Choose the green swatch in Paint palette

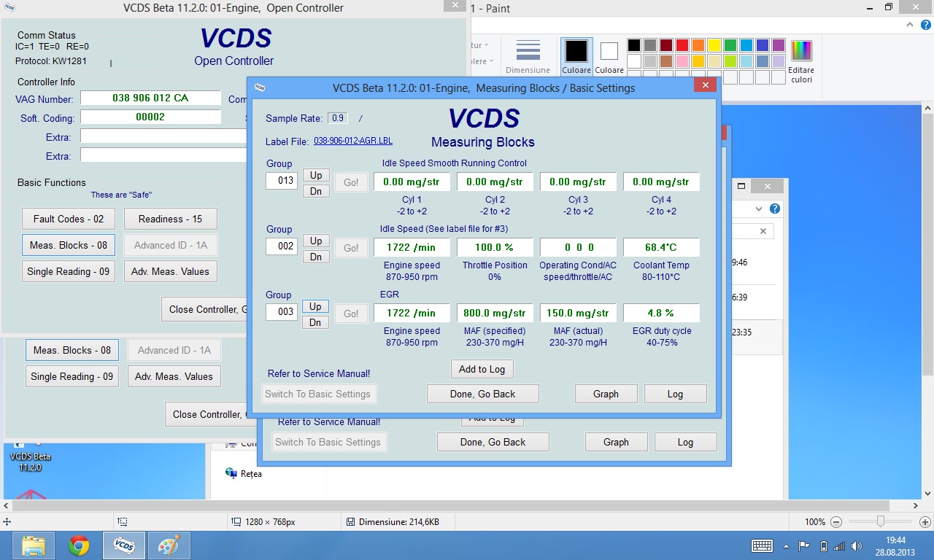point(730,45)
